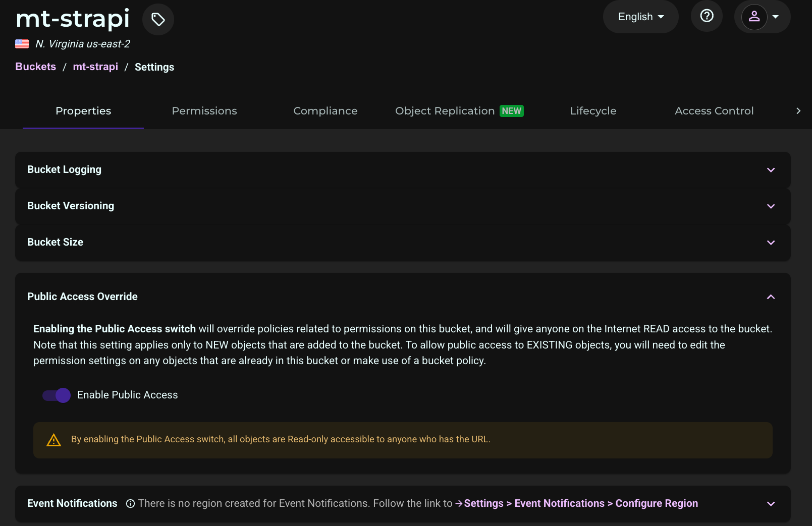Go to Buckets breadcrumb link
This screenshot has height=526, width=812.
36,67
